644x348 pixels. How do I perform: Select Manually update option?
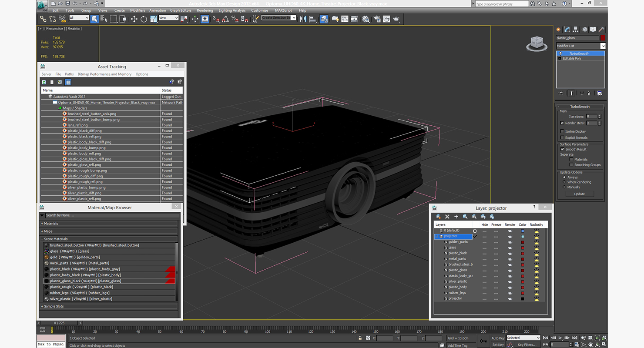(x=565, y=187)
